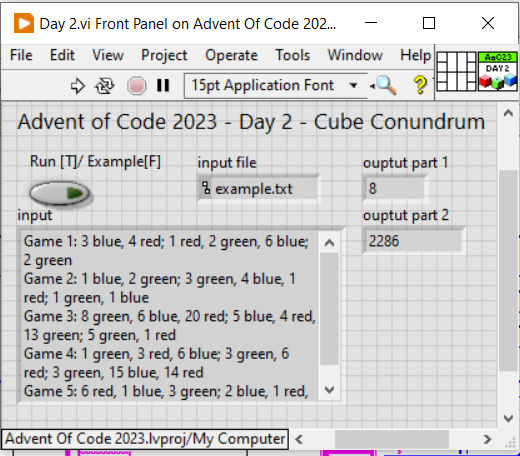This screenshot has width=520, height=456.
Task: Open the Window menu
Action: tap(355, 55)
